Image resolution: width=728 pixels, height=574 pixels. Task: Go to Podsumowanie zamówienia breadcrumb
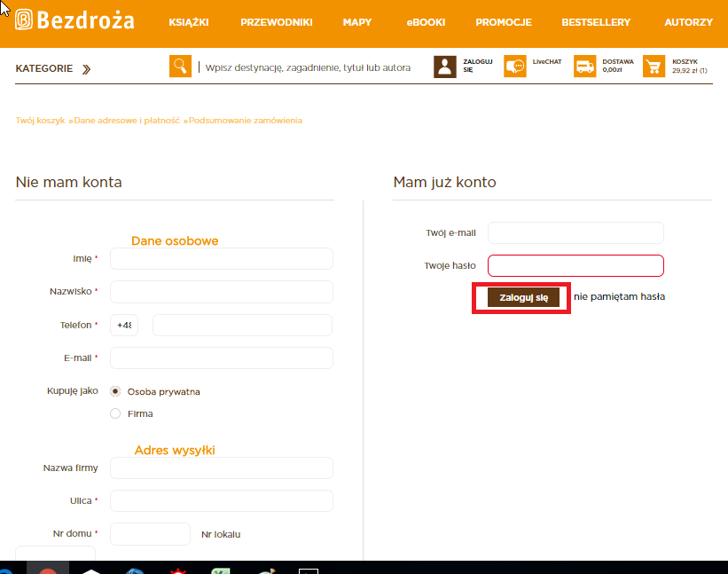[245, 121]
